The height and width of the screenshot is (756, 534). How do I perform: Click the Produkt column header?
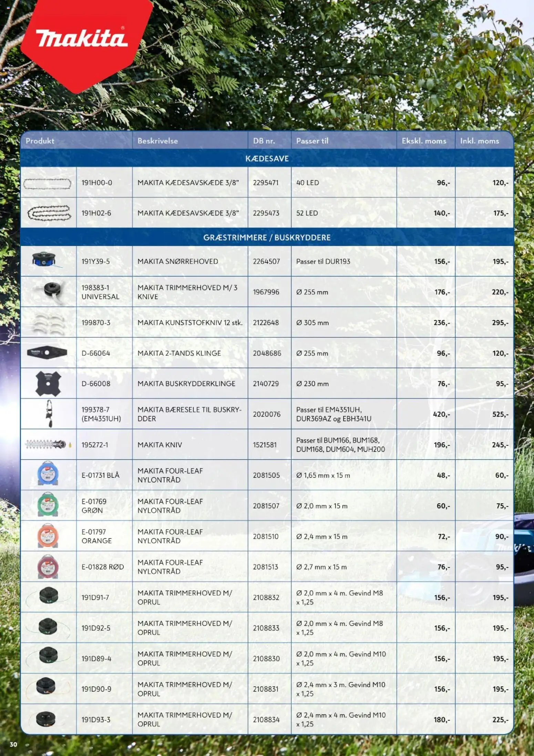point(40,141)
